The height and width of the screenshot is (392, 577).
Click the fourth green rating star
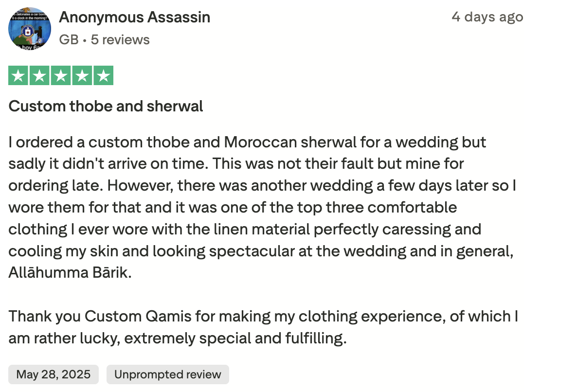[82, 76]
